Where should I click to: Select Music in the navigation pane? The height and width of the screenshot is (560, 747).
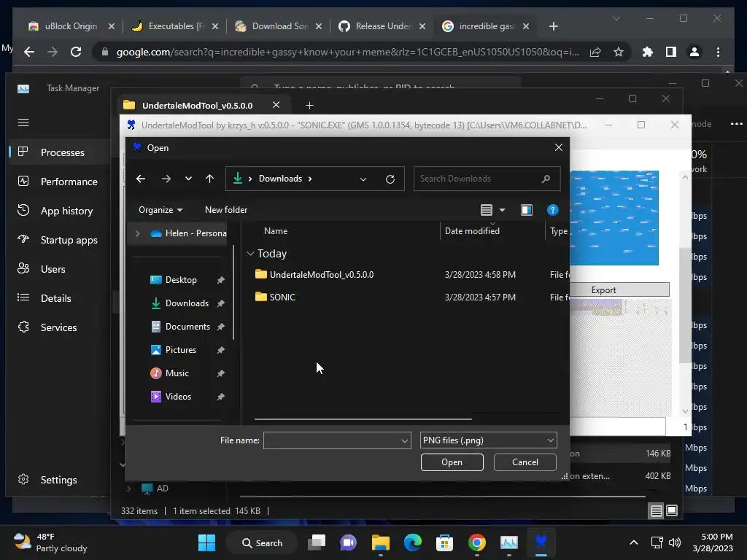(x=177, y=373)
